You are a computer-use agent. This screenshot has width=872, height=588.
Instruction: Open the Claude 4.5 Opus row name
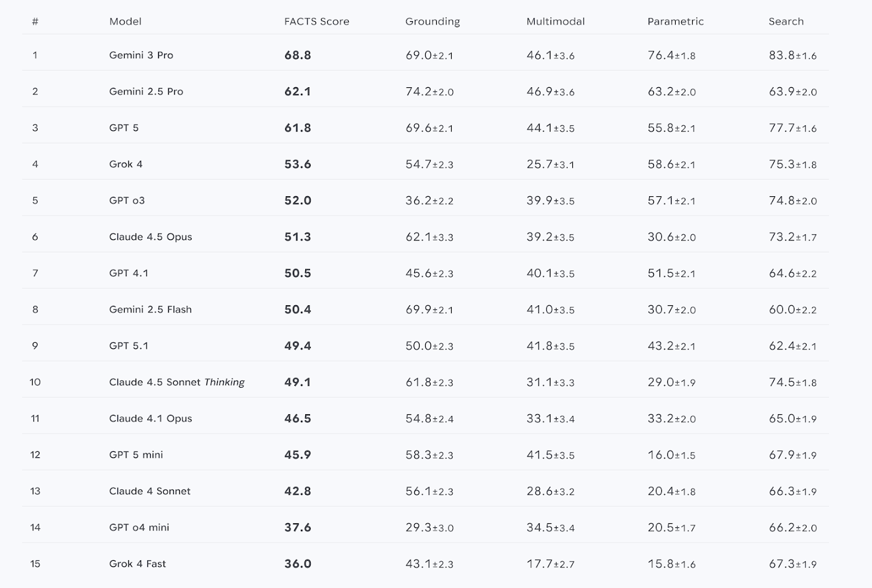tap(150, 237)
